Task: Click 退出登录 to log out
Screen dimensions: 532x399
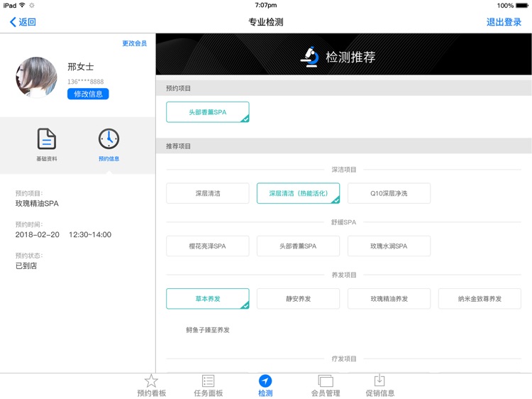Action: 504,22
